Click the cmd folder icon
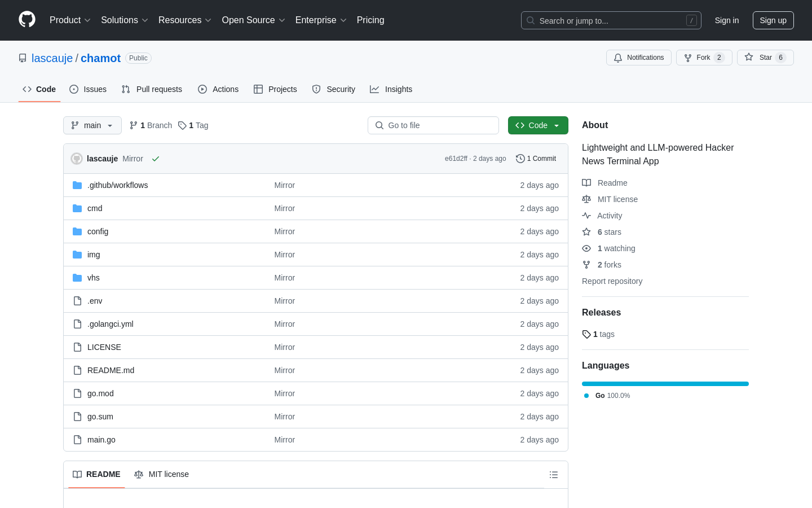 pos(77,208)
